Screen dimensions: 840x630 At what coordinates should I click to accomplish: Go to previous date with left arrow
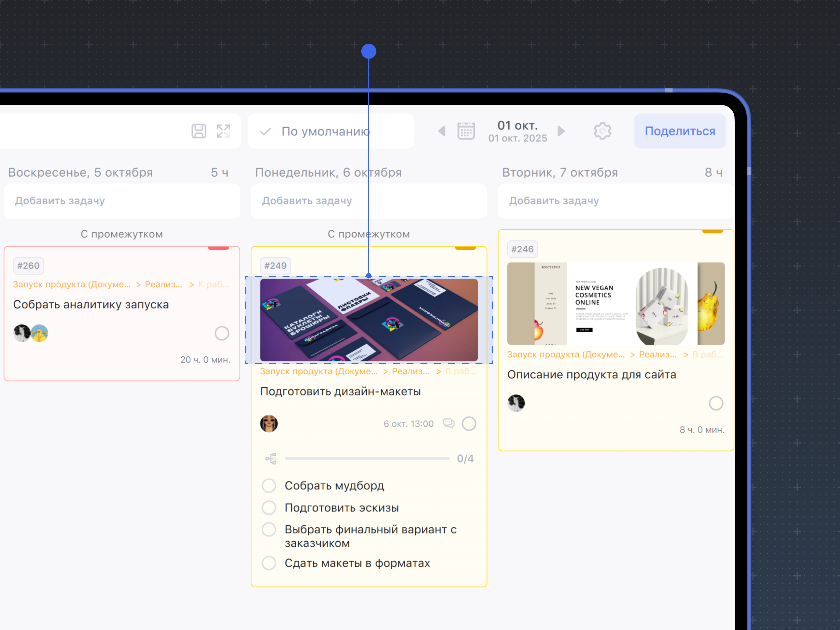click(442, 131)
